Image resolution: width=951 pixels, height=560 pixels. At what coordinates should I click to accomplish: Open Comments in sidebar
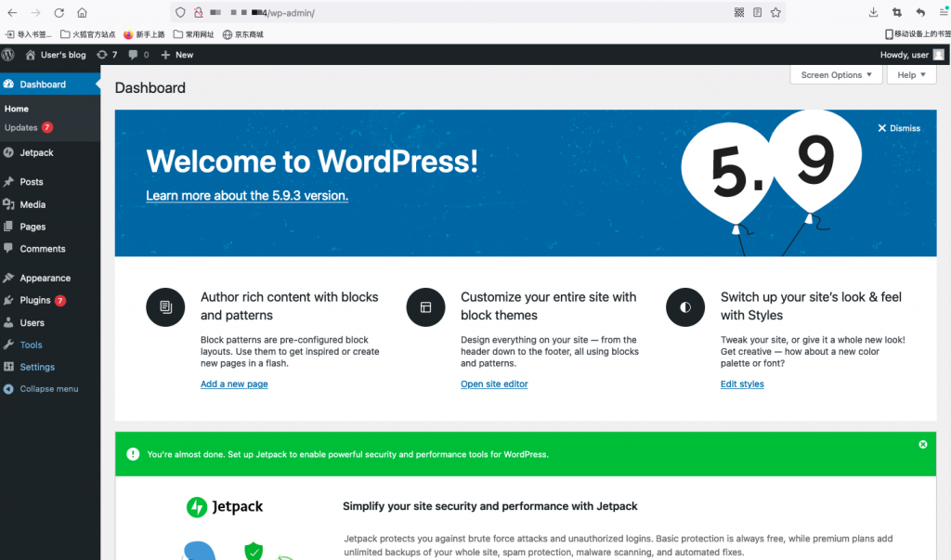pyautogui.click(x=50, y=249)
